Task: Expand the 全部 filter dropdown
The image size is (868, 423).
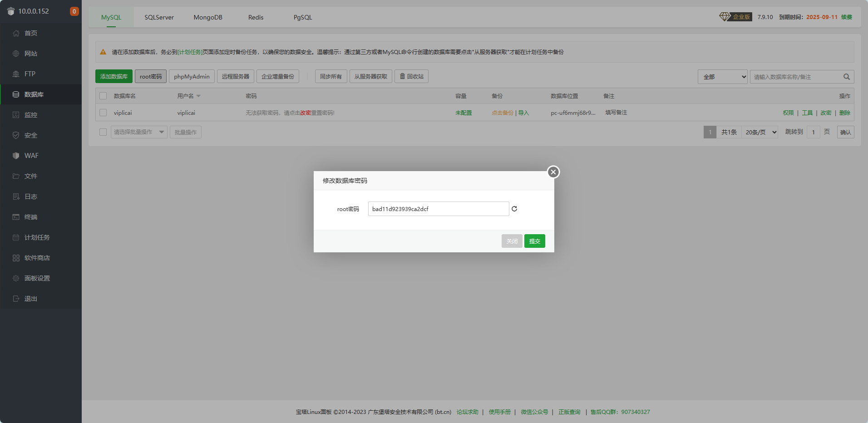Action: [722, 77]
